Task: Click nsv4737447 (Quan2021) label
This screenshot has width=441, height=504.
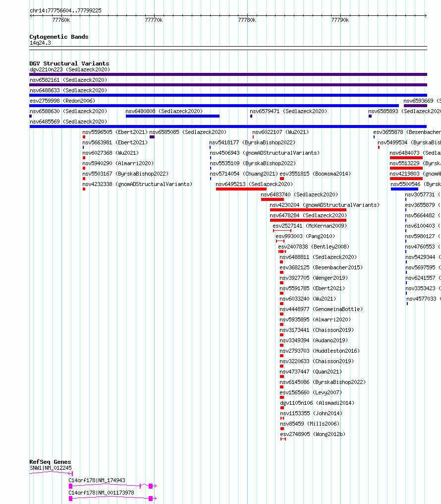Action: (310, 372)
